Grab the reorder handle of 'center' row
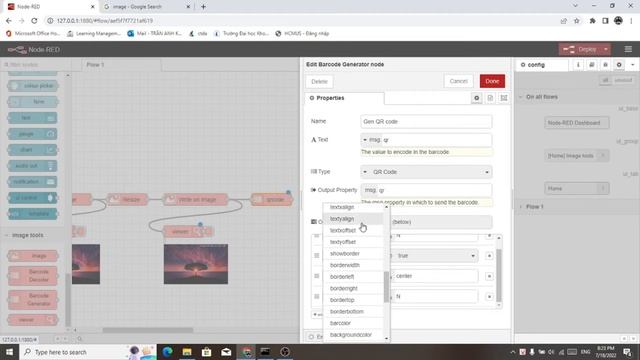640x360 pixels. [x=317, y=276]
